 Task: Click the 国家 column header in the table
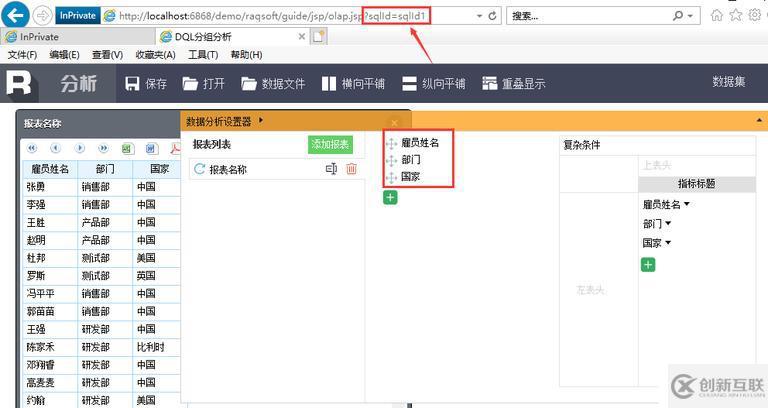[x=159, y=169]
